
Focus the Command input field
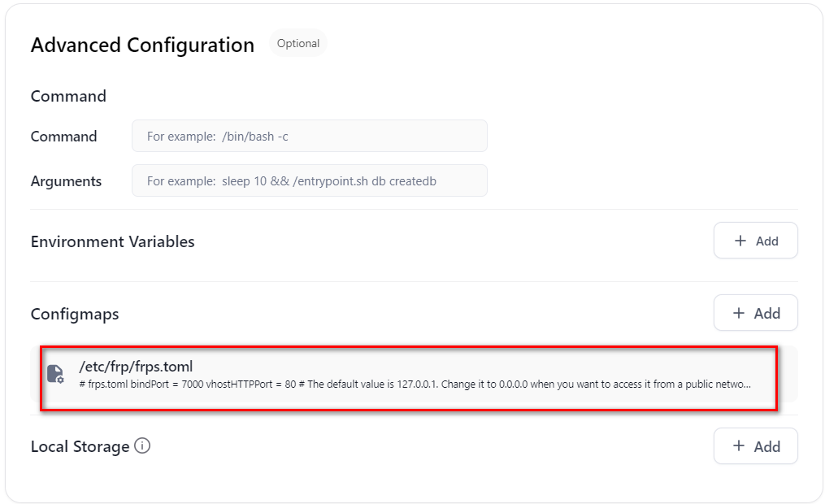tap(309, 137)
